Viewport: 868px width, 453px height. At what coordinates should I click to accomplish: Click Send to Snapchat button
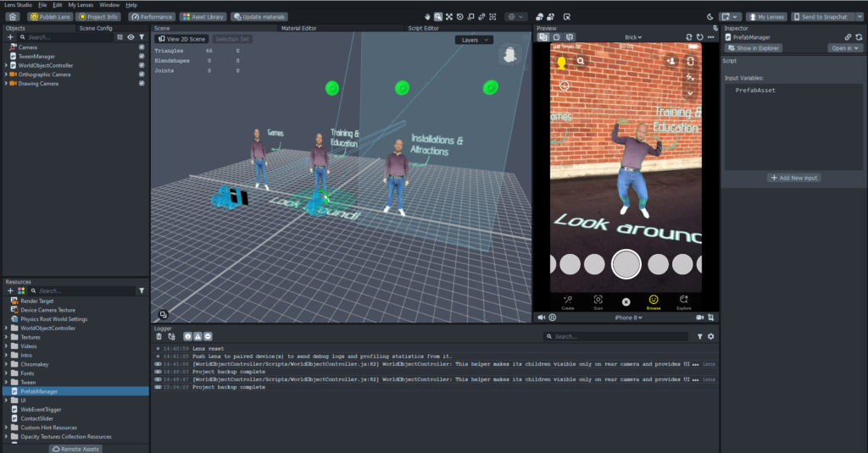pyautogui.click(x=821, y=17)
